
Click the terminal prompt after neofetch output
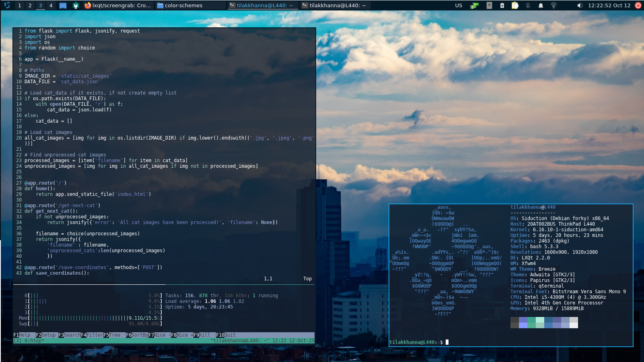[x=447, y=342]
